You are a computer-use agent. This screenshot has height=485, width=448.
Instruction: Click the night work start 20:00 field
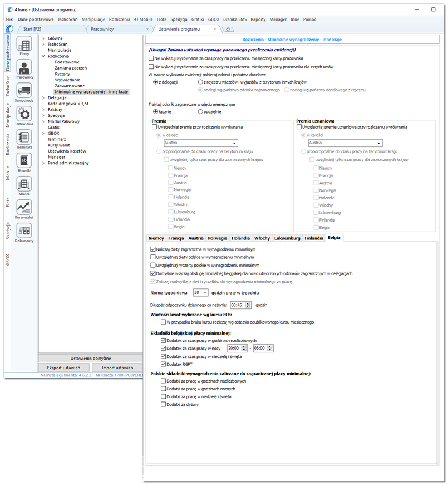point(237,348)
